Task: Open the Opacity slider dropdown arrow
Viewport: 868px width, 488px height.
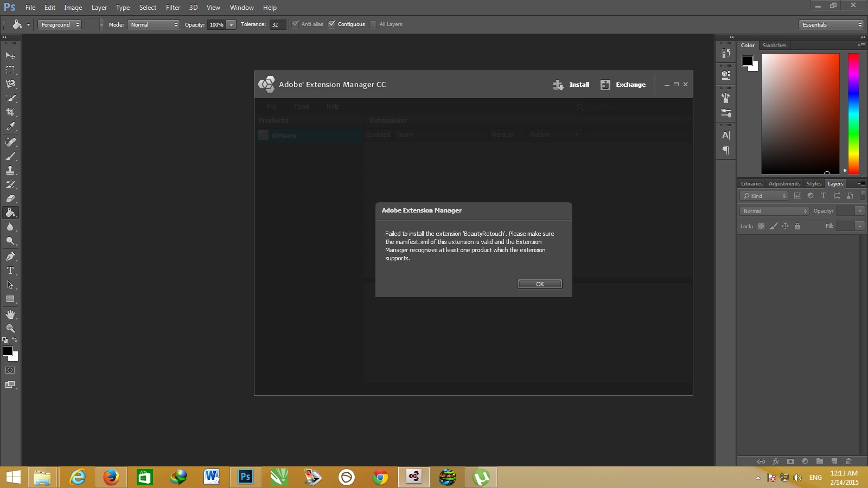Action: [x=232, y=24]
